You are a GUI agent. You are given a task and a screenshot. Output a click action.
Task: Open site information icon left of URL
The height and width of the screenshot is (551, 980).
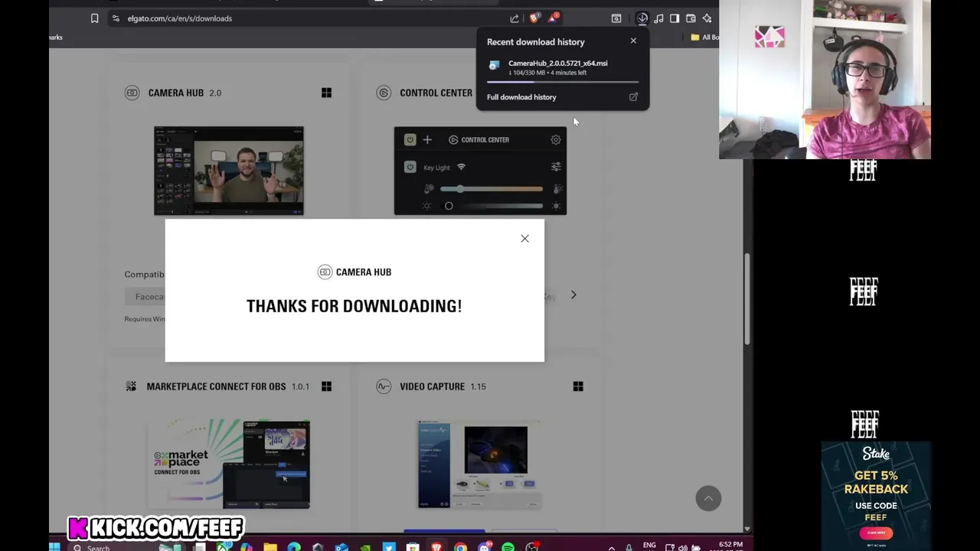116,18
